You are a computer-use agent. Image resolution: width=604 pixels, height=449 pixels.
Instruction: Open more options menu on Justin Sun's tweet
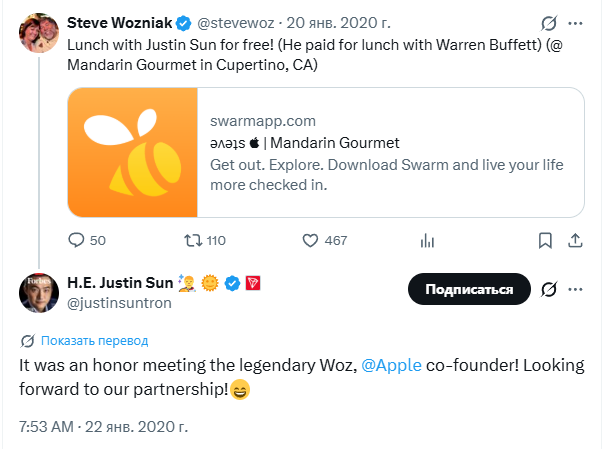(x=575, y=290)
